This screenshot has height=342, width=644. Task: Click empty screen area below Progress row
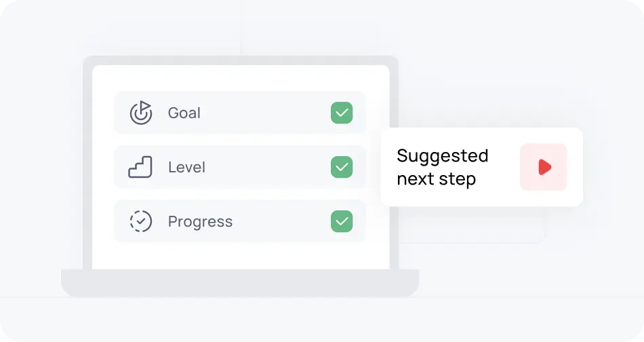pos(241,255)
